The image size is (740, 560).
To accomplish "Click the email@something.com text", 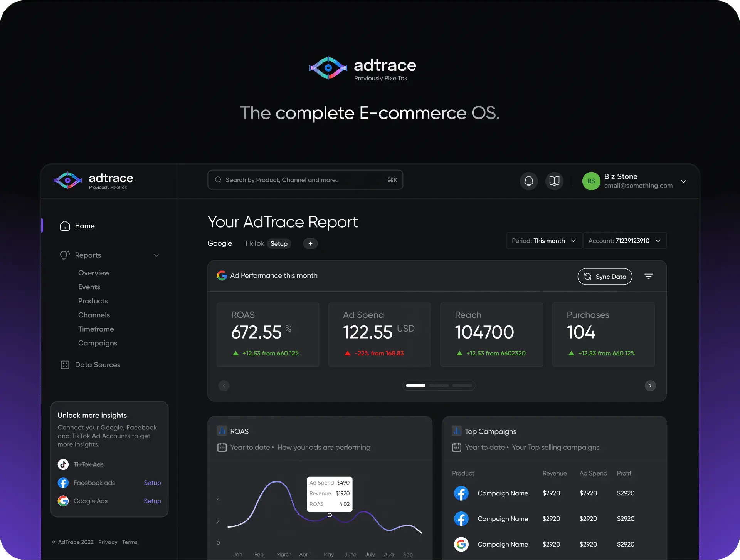I will (638, 186).
